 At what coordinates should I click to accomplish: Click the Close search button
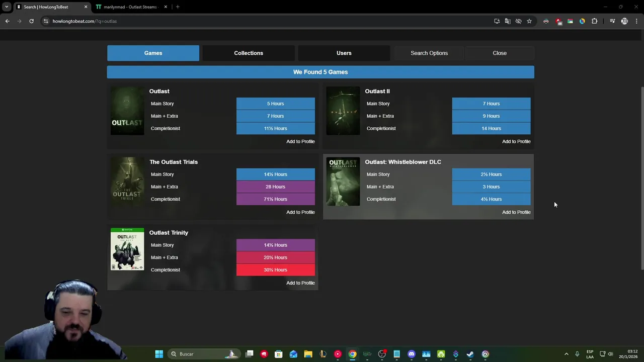(500, 53)
